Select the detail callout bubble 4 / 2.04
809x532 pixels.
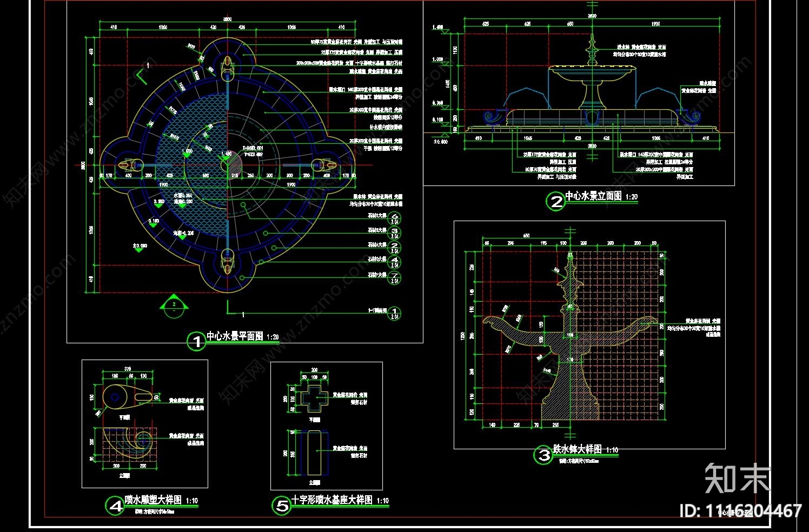[395, 262]
